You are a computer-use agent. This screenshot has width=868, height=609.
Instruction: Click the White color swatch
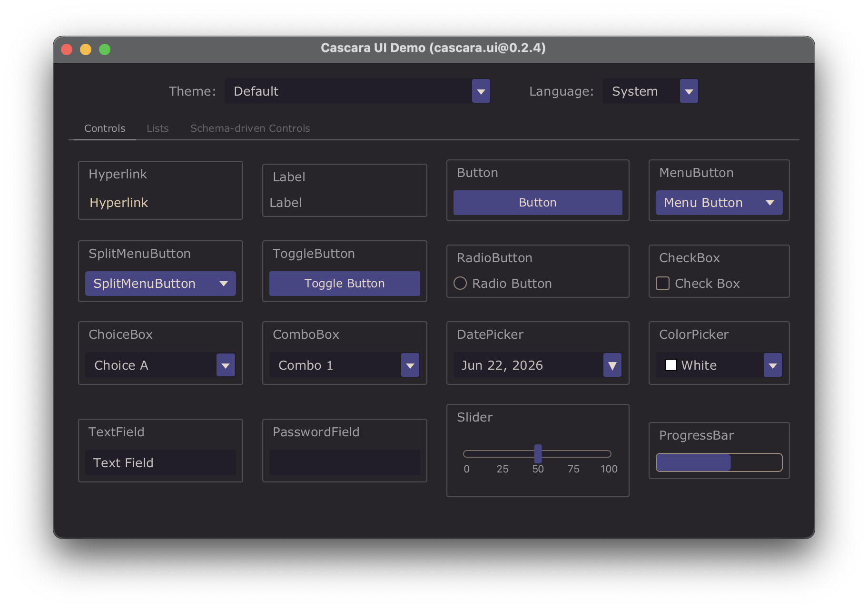tap(671, 365)
